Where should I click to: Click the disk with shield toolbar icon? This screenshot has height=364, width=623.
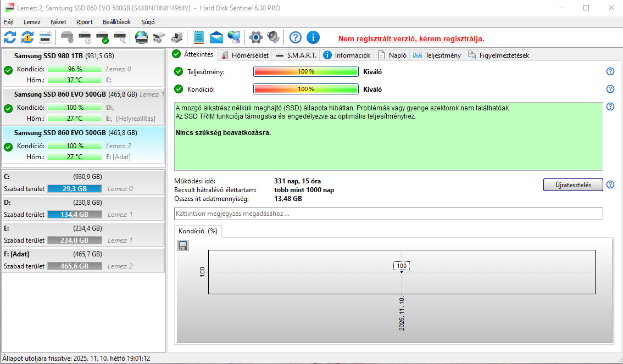[67, 38]
